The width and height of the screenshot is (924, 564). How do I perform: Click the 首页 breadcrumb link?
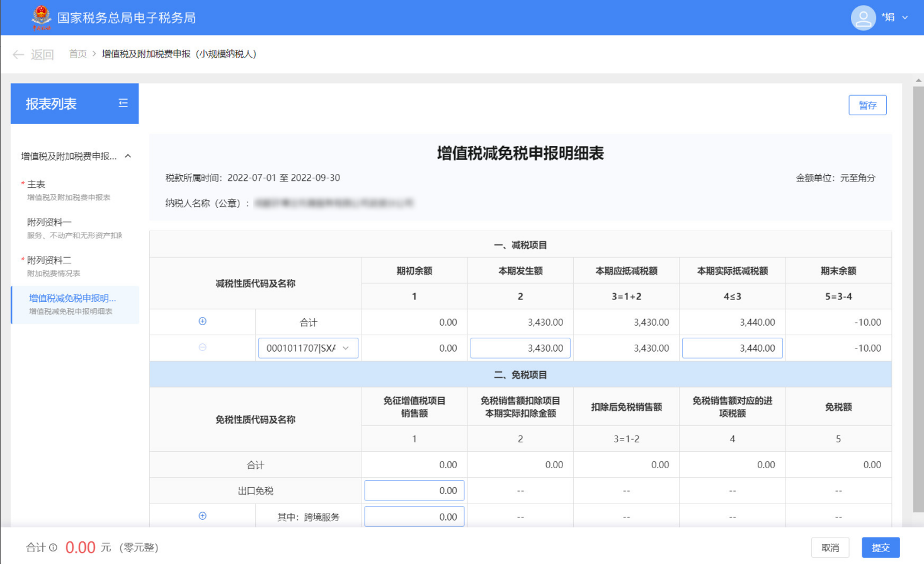[x=78, y=54]
